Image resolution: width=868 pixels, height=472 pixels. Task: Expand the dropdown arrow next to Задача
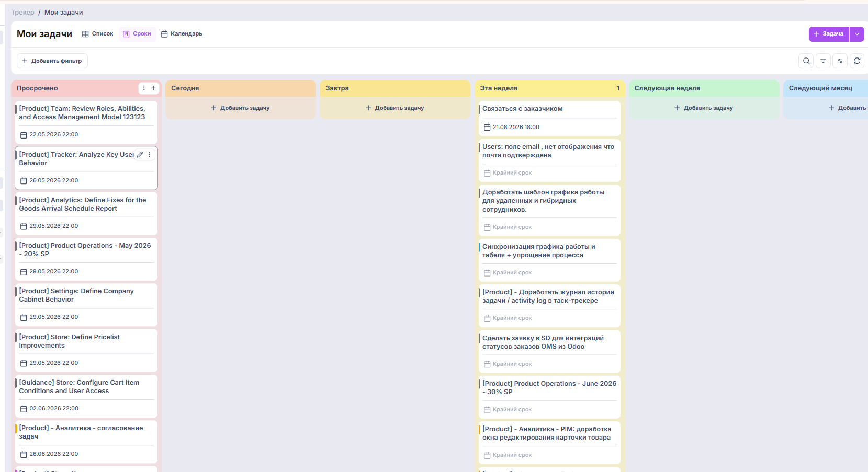pos(857,34)
